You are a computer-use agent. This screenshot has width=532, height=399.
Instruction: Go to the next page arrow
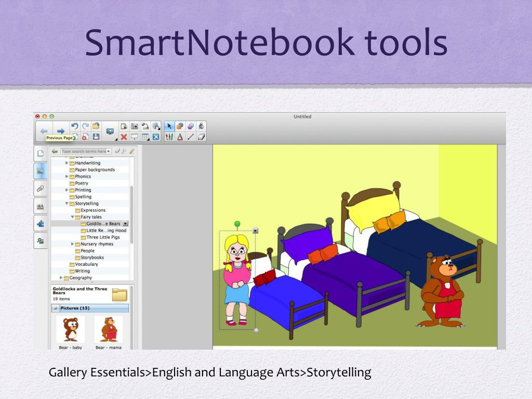pyautogui.click(x=61, y=131)
